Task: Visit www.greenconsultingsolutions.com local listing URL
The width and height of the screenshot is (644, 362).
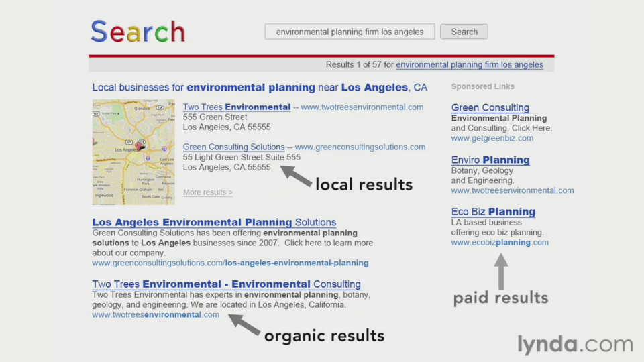Action: coord(360,147)
